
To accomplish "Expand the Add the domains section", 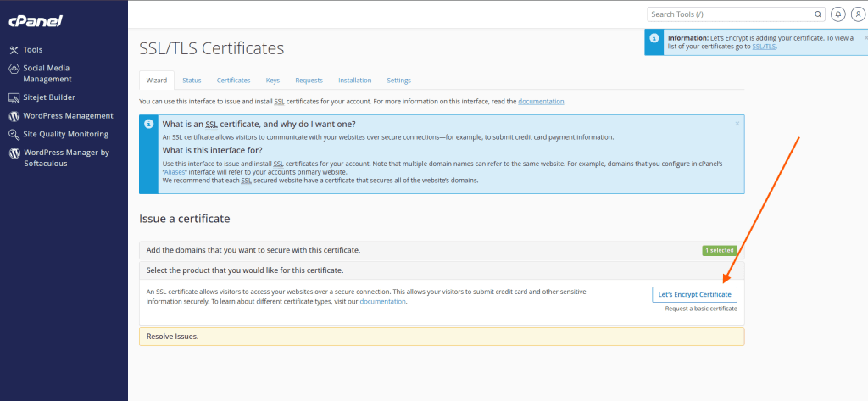I will click(442, 250).
